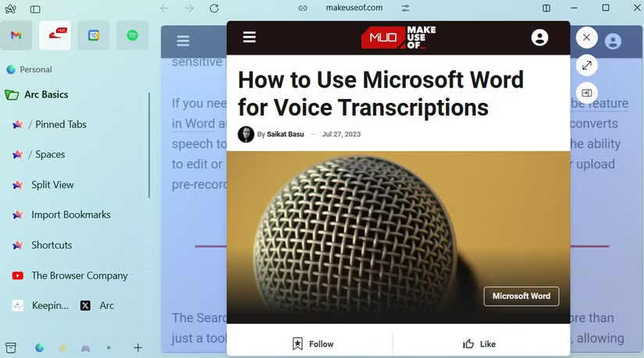
Task: Click the profile avatar on background page
Action: pyautogui.click(x=613, y=41)
